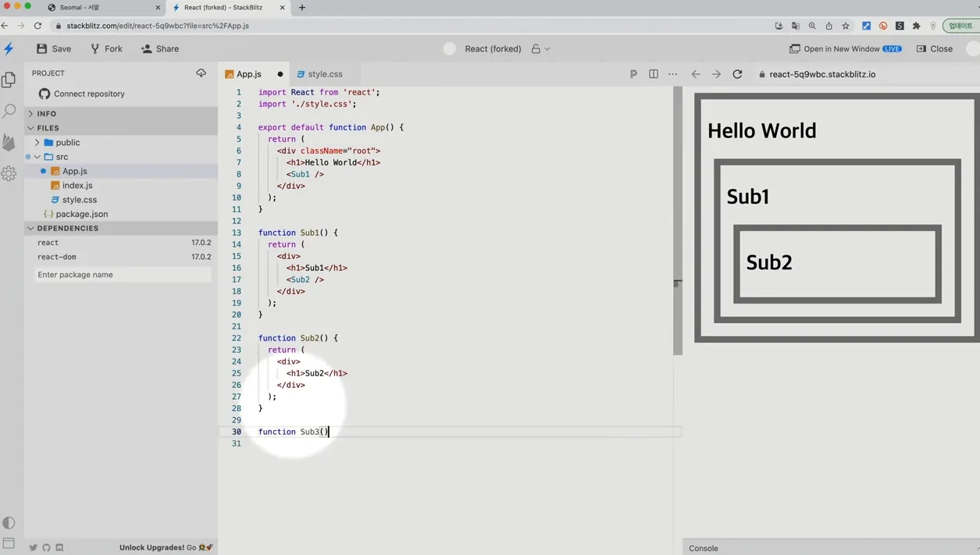Click the Chrome update button

click(960, 26)
